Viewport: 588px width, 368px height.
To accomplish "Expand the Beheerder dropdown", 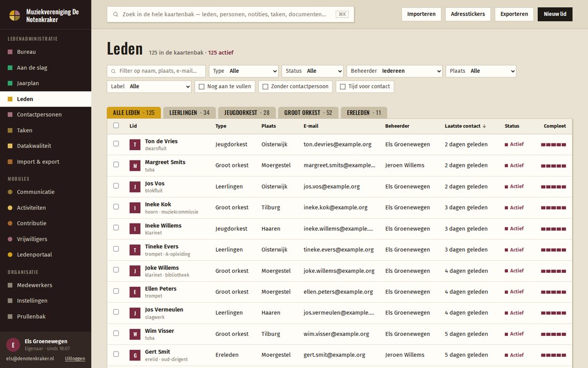I will click(394, 71).
